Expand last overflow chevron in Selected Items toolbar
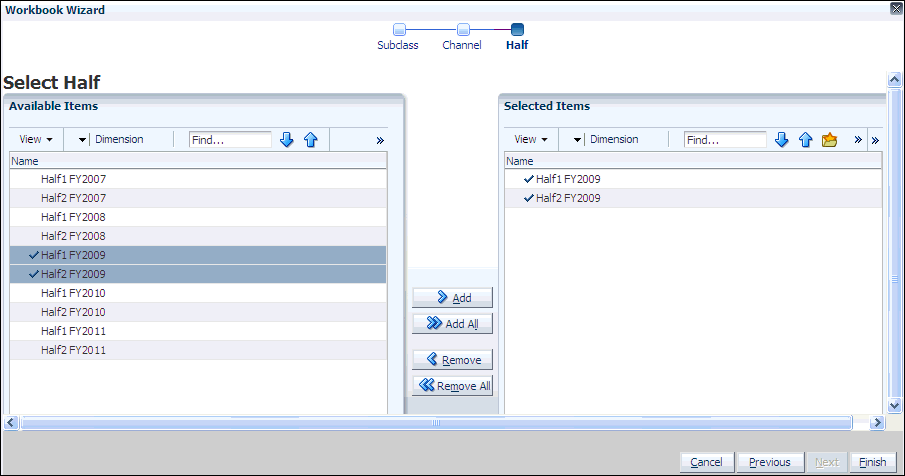This screenshot has width=905, height=476. [875, 140]
